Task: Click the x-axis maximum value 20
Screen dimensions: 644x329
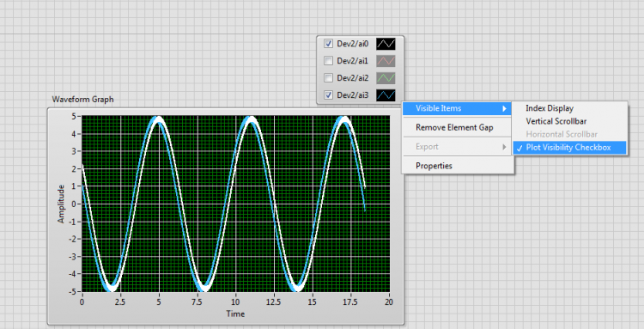Action: [388, 302]
